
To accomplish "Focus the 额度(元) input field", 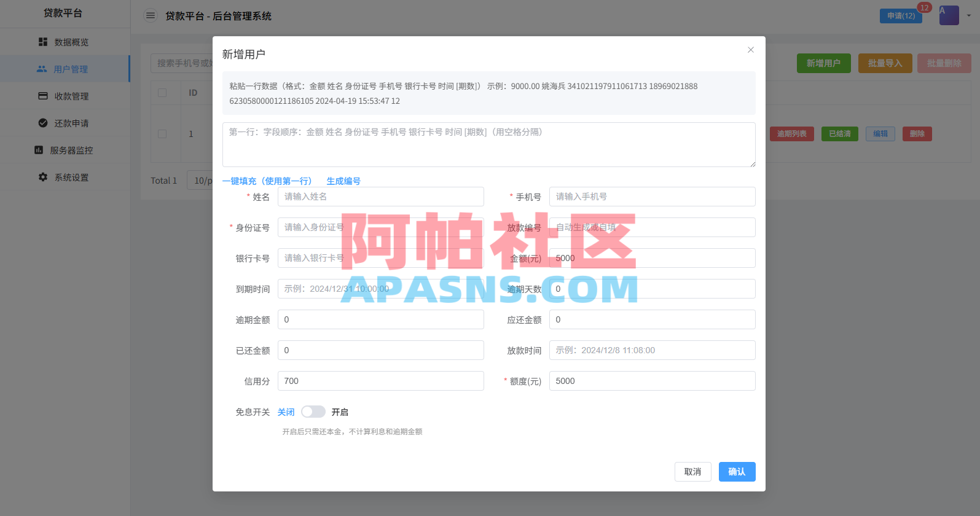I will (x=653, y=381).
